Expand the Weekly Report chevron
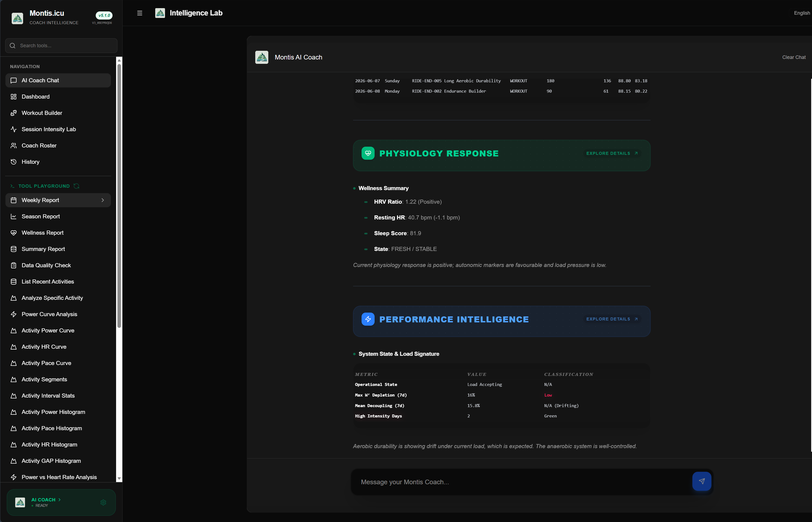Image resolution: width=812 pixels, height=522 pixels. 102,200
